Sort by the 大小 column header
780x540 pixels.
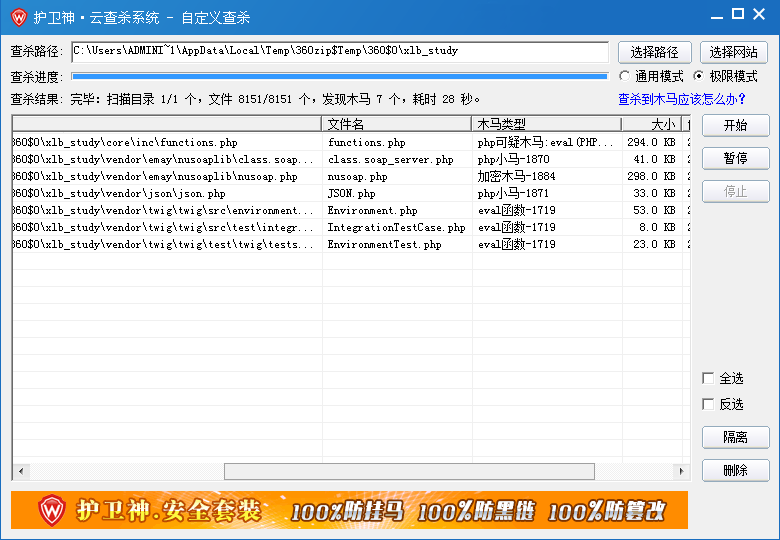pos(651,124)
